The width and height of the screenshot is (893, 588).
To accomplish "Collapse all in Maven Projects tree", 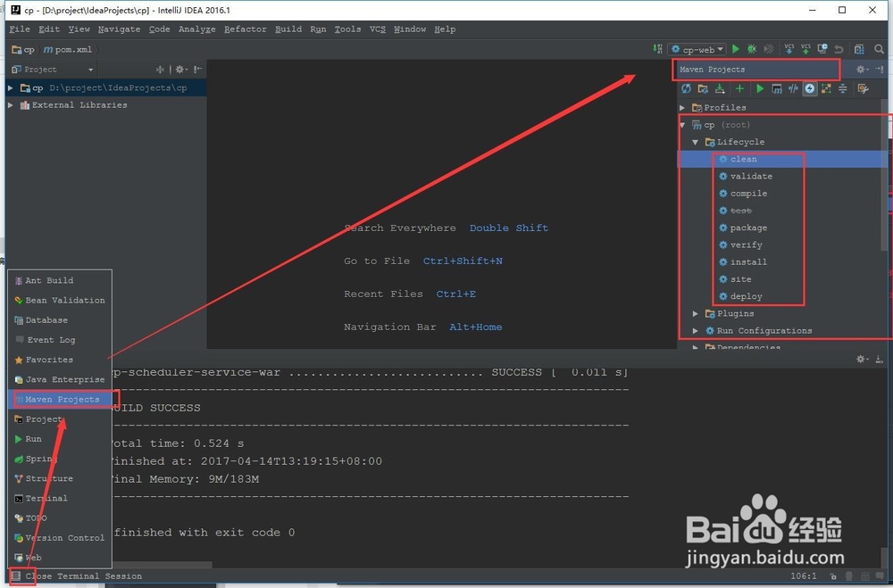I will coord(842,88).
